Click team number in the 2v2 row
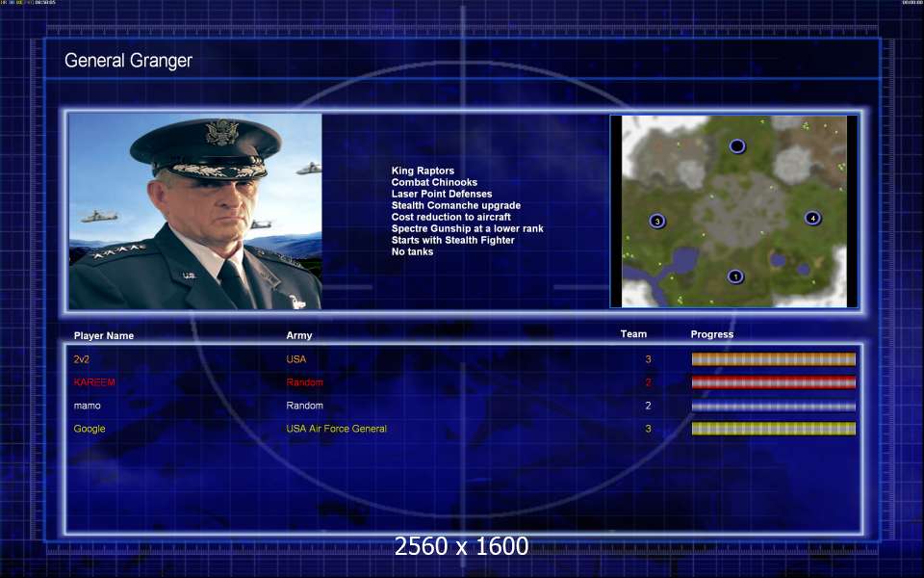 [648, 359]
